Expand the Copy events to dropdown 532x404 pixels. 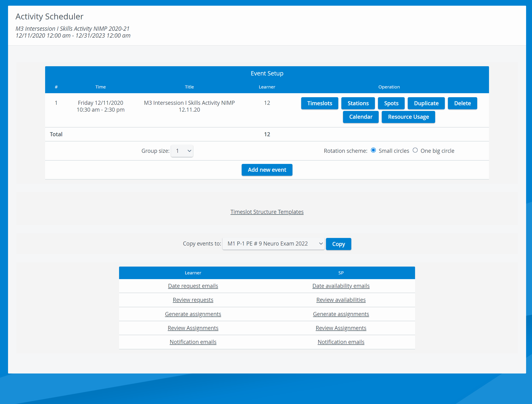pyautogui.click(x=273, y=243)
